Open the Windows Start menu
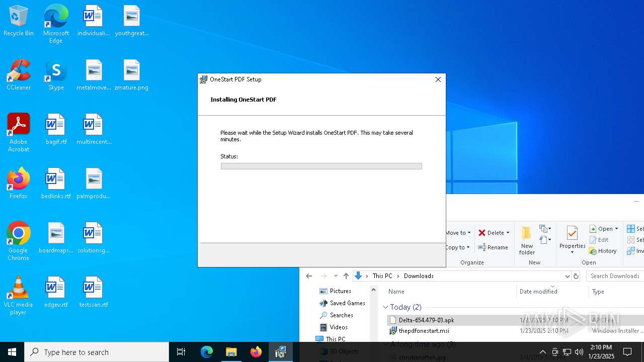Image resolution: width=644 pixels, height=362 pixels. (x=12, y=352)
